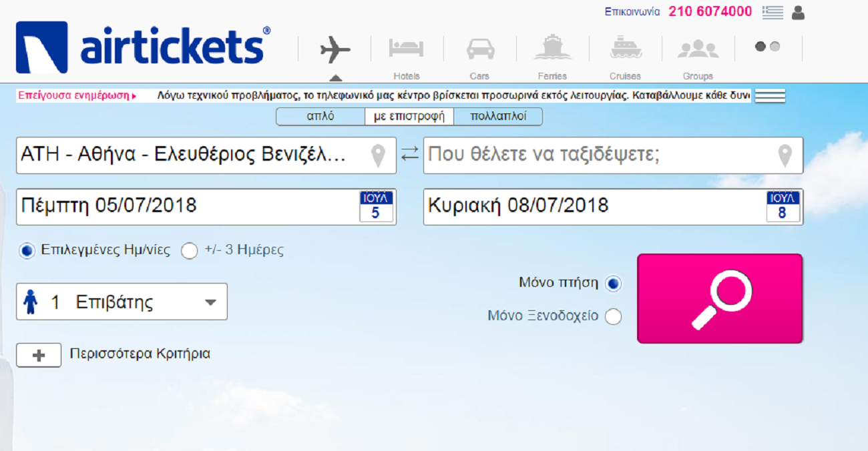Open the Cruises ship icon
This screenshot has width=868, height=451.
click(626, 48)
